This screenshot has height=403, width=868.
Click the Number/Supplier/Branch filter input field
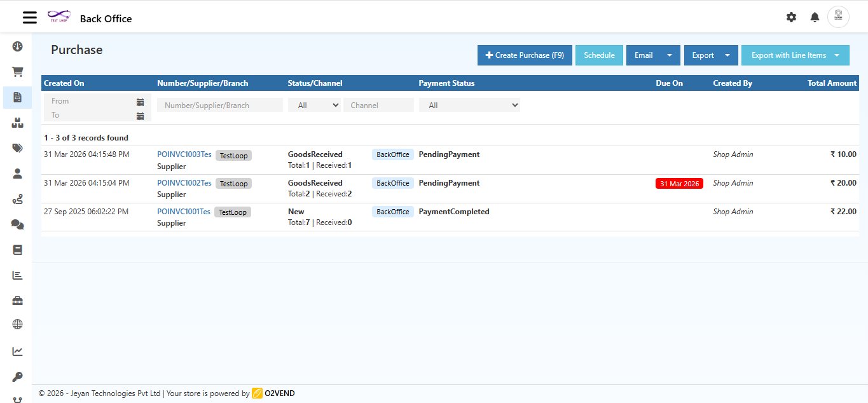[x=219, y=104]
